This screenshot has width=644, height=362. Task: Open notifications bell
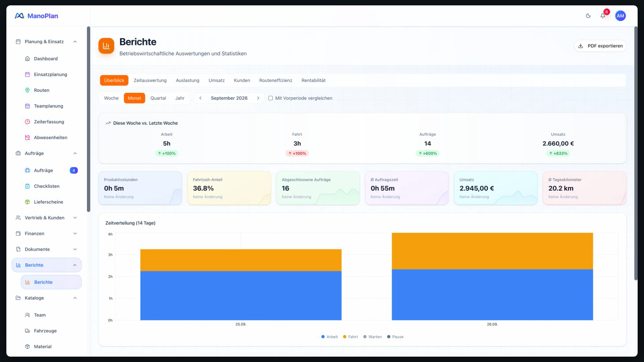click(603, 16)
